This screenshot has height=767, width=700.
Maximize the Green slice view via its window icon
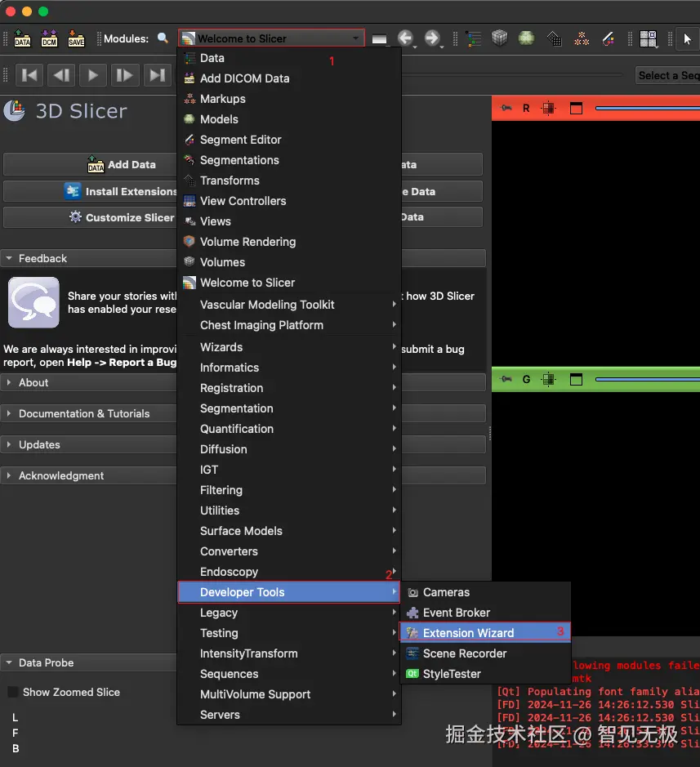[577, 379]
